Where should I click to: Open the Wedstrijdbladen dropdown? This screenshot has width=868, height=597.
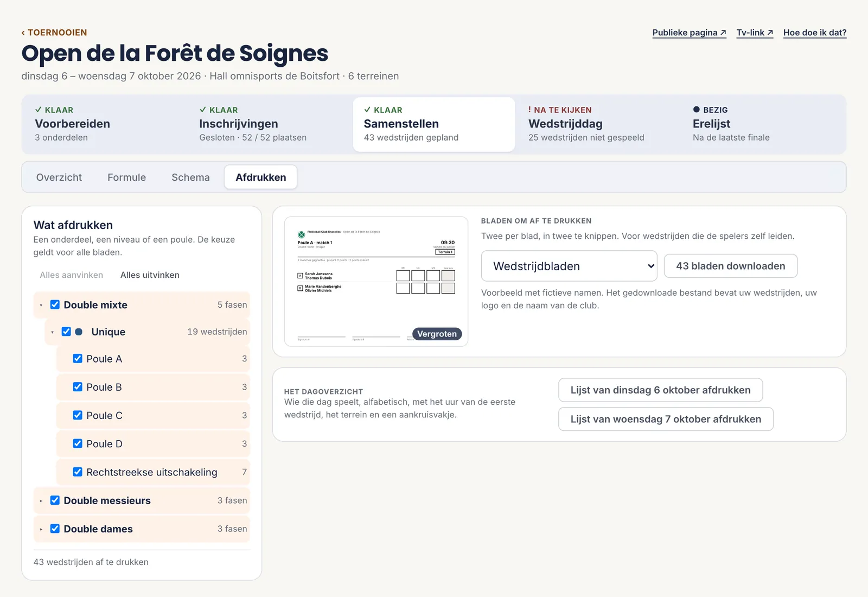(569, 266)
